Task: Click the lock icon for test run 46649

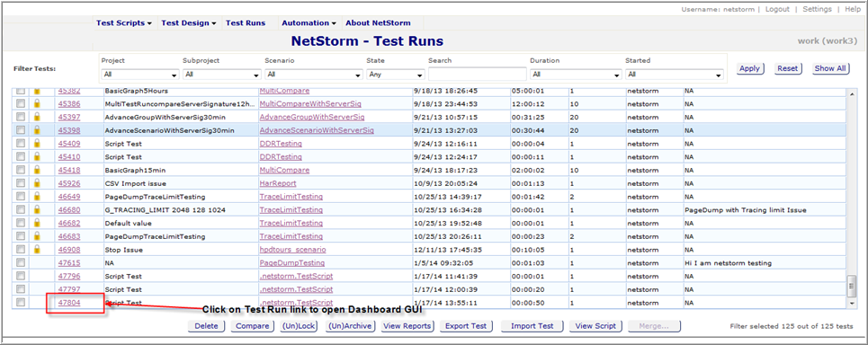Action: click(38, 196)
